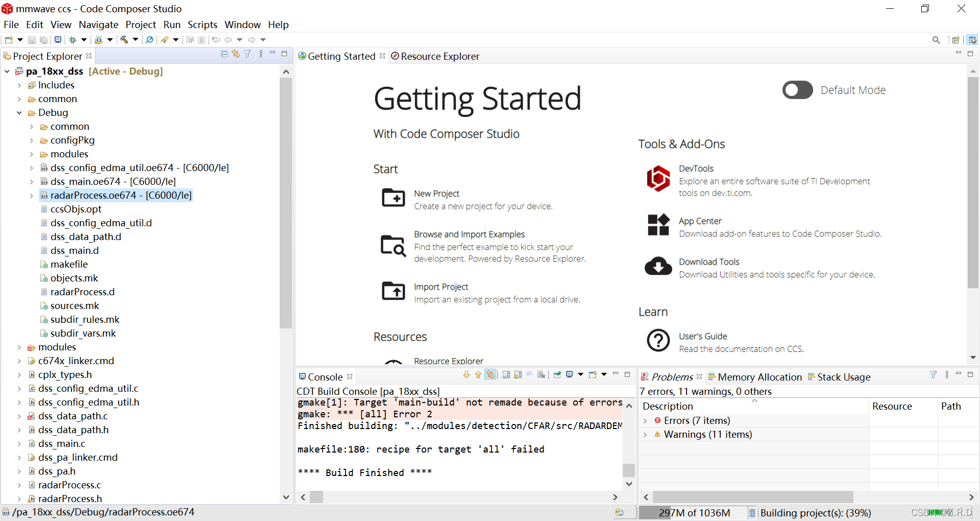This screenshot has width=980, height=521.
Task: Click the CCS Edit perspective icon
Action: coord(972,40)
